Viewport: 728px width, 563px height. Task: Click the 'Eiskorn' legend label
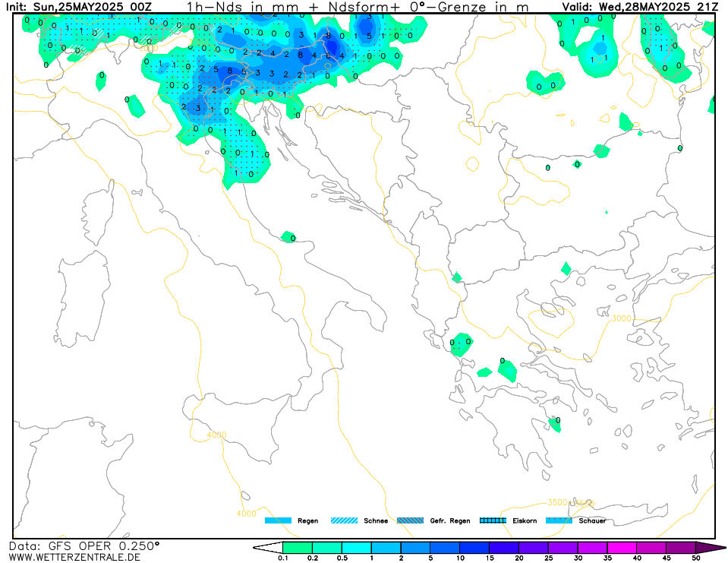point(525,520)
